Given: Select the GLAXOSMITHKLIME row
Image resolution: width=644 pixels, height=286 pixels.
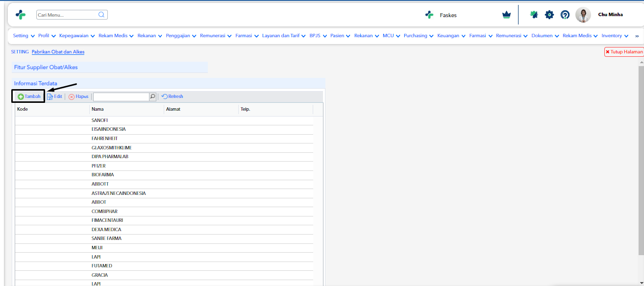Looking at the screenshot, I should [164, 148].
